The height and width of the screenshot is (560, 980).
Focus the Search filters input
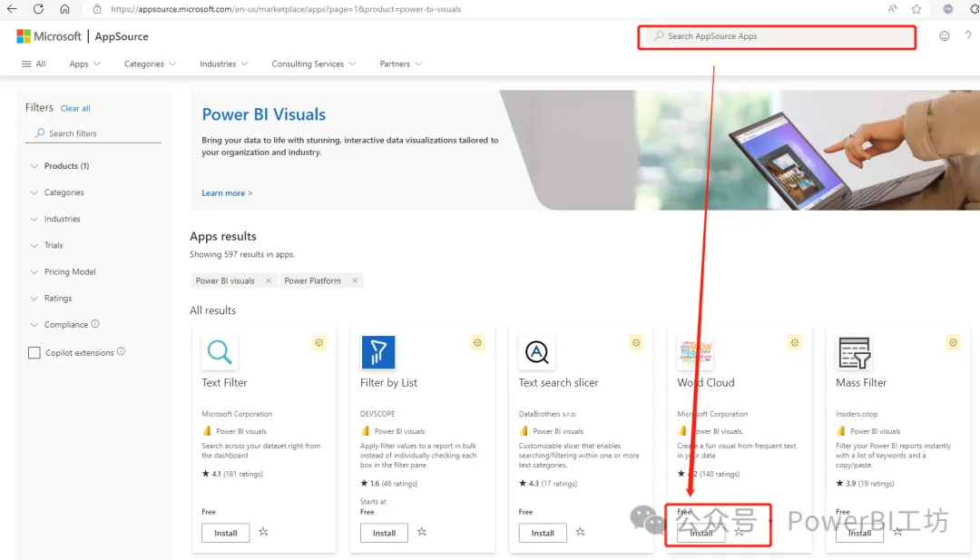(x=93, y=133)
